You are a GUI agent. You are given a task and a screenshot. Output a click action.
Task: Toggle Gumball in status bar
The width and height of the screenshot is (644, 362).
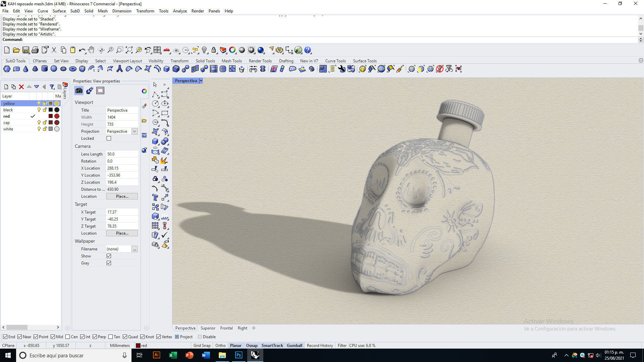tap(294, 346)
